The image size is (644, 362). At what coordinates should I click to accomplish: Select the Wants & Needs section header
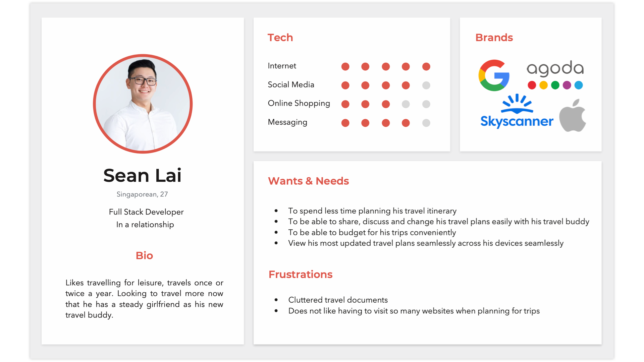308,181
